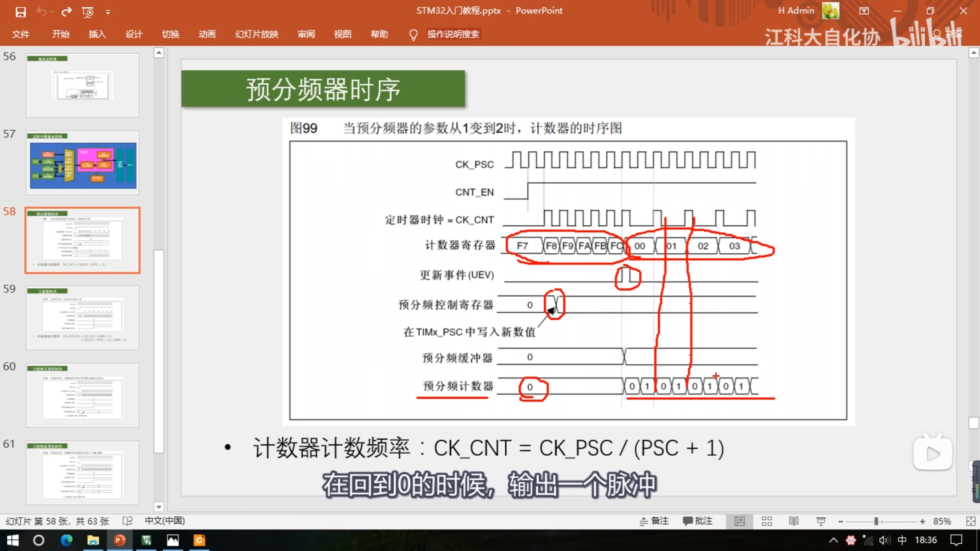
Task: Toggle the 备注 notes pane
Action: [x=654, y=521]
